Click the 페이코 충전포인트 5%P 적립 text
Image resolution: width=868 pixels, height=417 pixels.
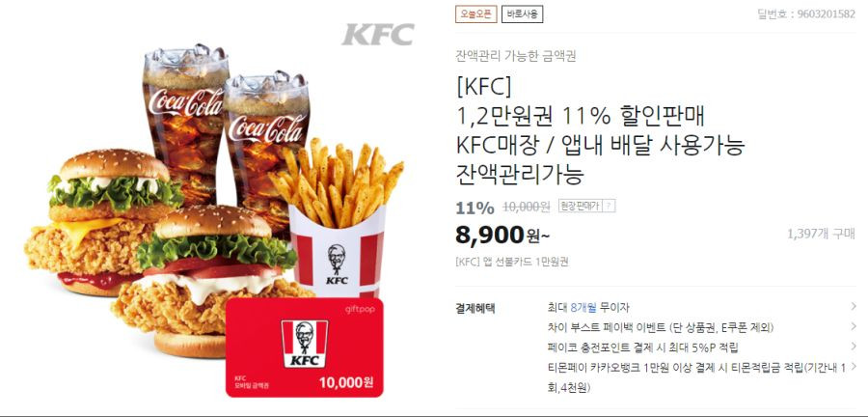pyautogui.click(x=642, y=347)
